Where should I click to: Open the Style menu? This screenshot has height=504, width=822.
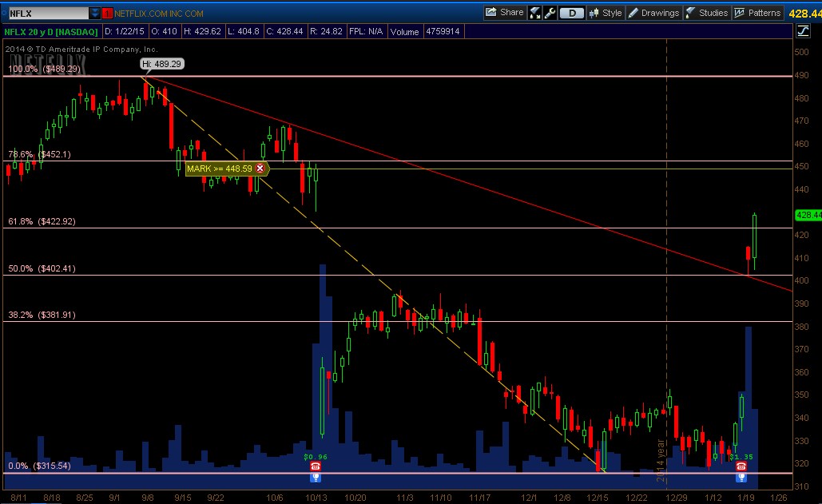tap(606, 13)
